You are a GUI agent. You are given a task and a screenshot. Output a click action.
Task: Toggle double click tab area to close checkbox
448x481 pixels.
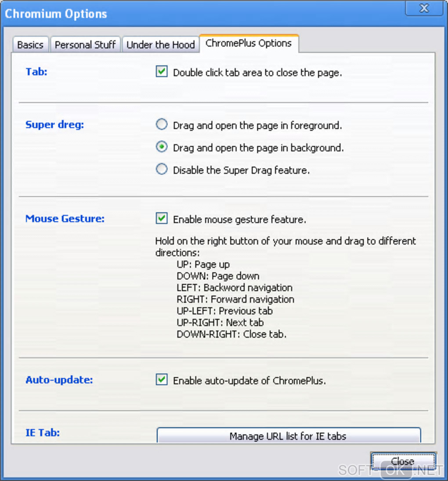pos(162,72)
